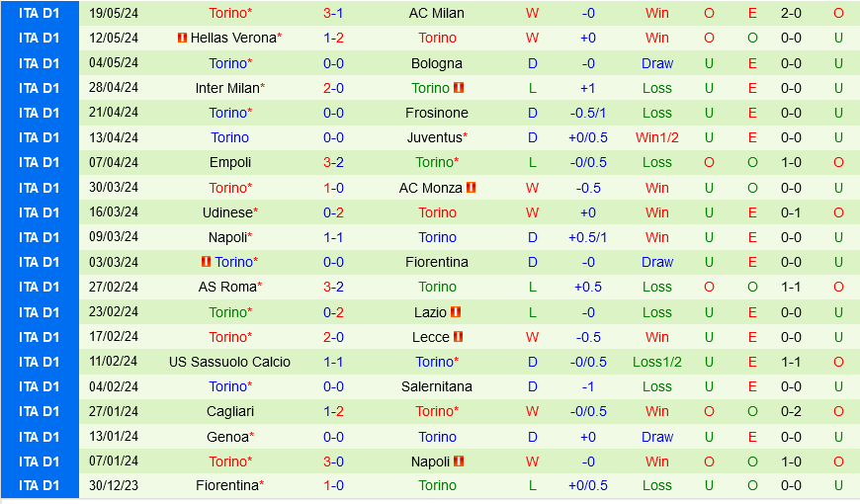
Task: Open US Sassuolo Calcio team page
Action: click(229, 362)
